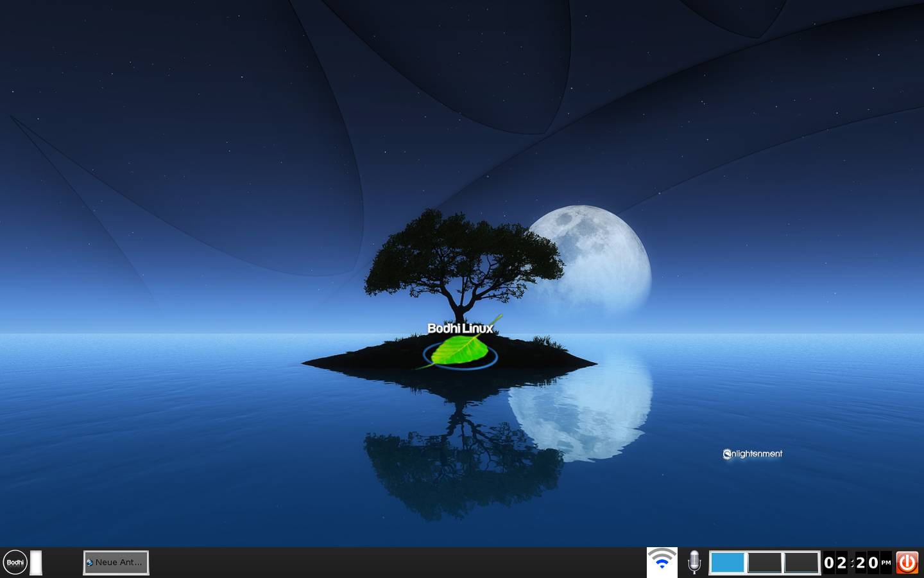Focus the "Neue Ant..." taskbar window
The width and height of the screenshot is (924, 578).
[116, 563]
